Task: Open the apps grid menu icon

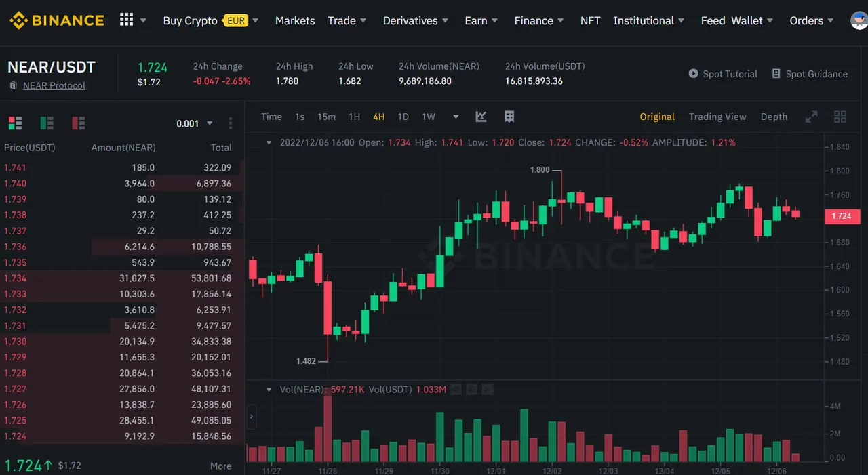Action: click(x=126, y=20)
